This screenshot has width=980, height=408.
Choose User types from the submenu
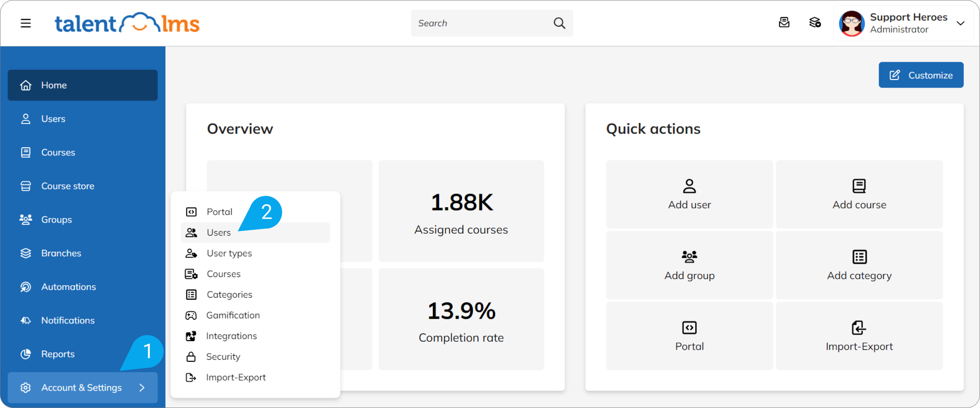click(229, 253)
